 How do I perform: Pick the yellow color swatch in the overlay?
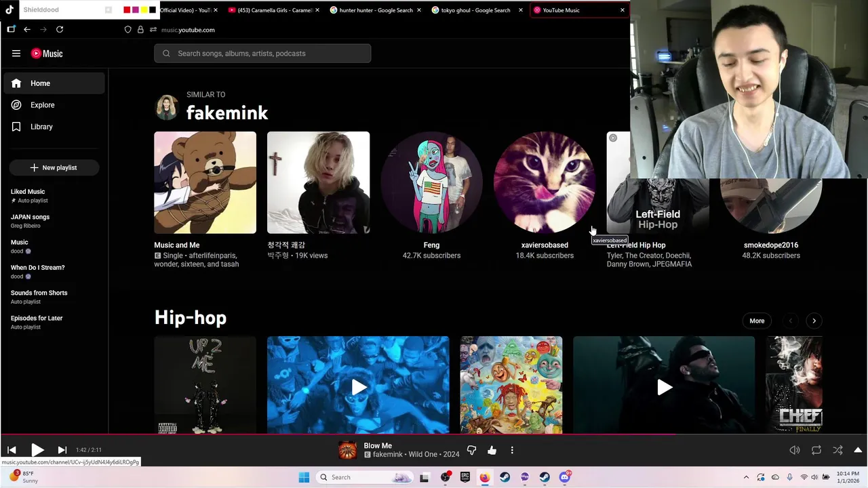(144, 10)
